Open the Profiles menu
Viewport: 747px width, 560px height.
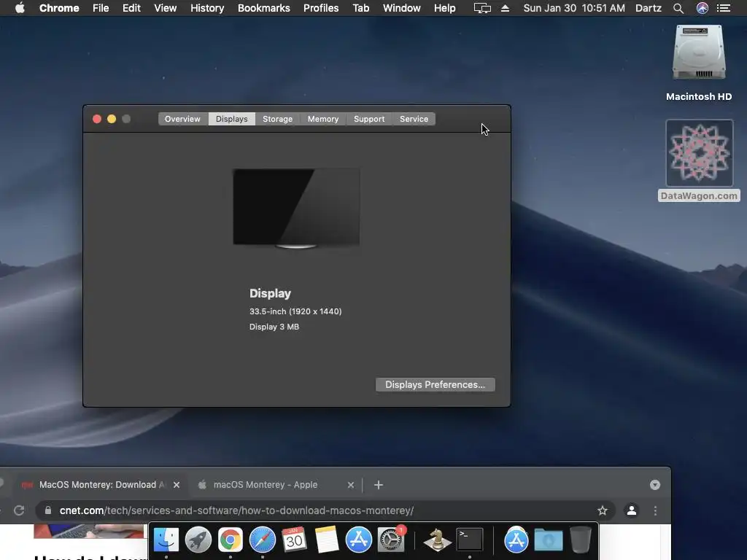[x=321, y=8]
